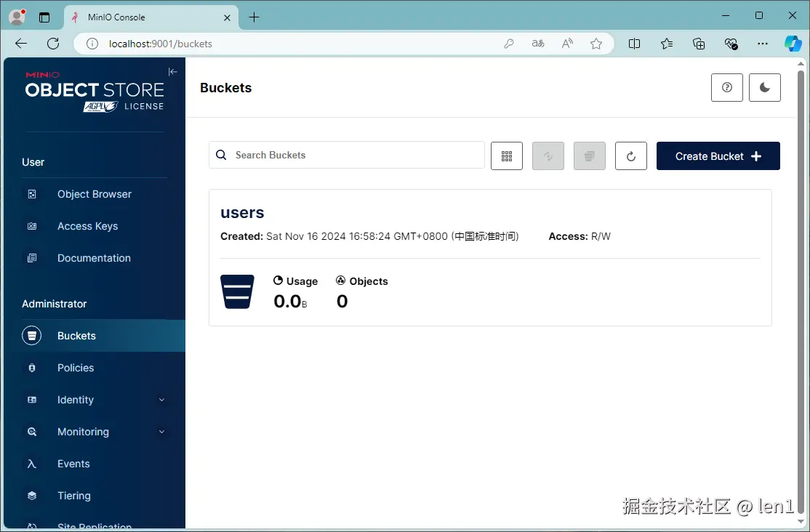Toggle dark mode with moon button
The width and height of the screenshot is (810, 532).
[x=764, y=87]
